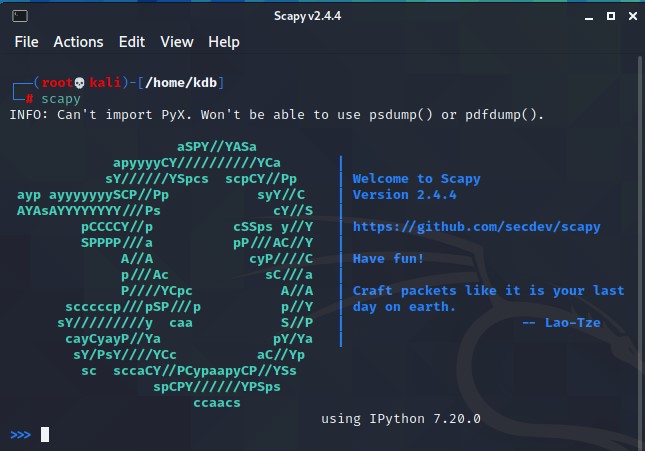Click the Lao-Tze quote attribution

561,323
